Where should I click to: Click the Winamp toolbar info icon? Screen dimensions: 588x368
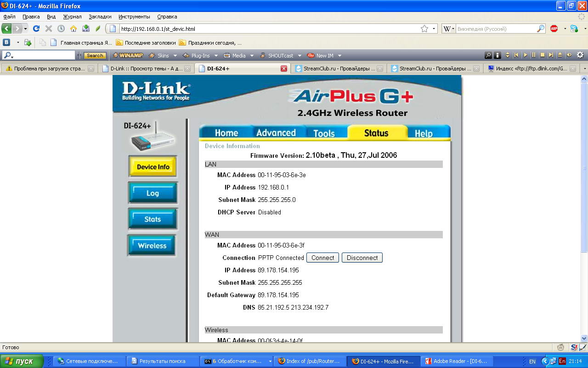[x=497, y=55]
